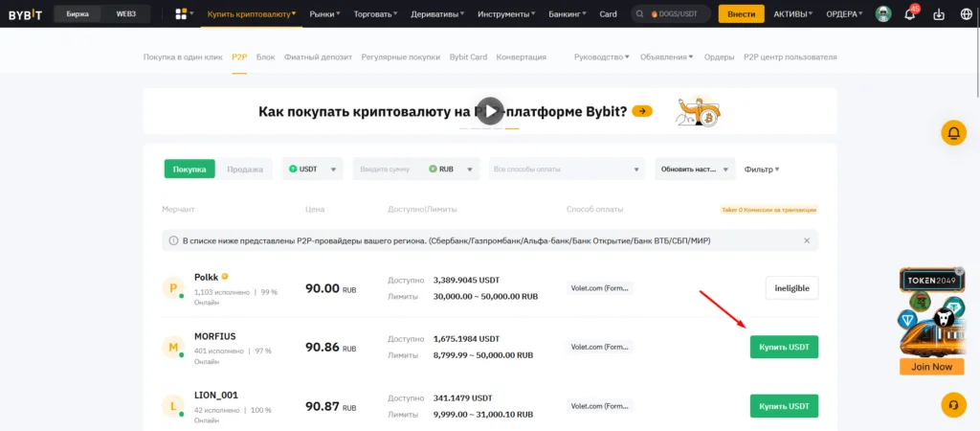Expand the Фильтр options
Image resolution: width=980 pixels, height=431 pixels.
tap(761, 169)
